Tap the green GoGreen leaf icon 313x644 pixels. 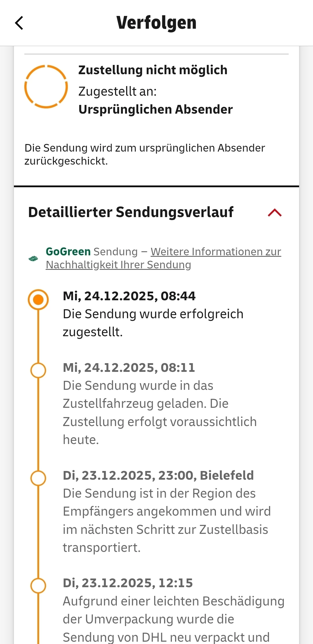coord(33,258)
